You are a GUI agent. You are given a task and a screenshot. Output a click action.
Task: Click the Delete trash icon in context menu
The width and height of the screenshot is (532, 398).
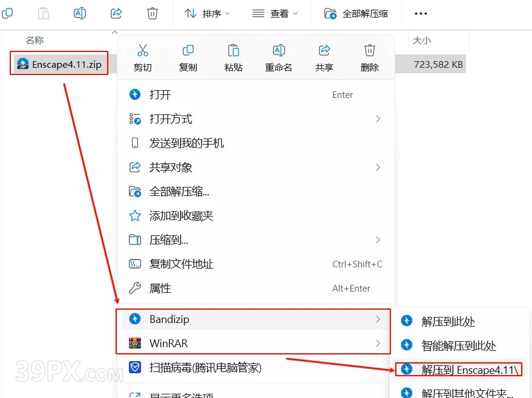369,51
